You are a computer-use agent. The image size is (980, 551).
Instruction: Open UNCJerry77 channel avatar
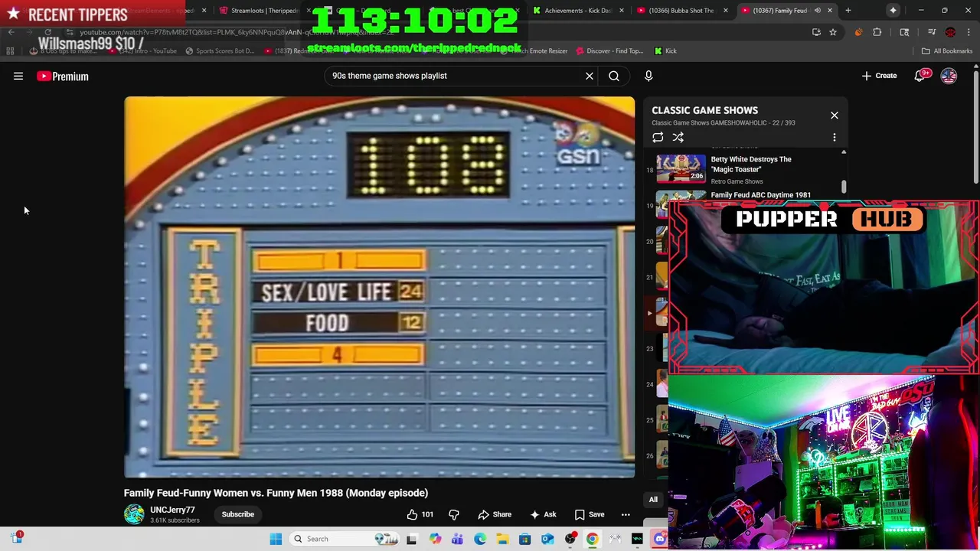pos(134,514)
